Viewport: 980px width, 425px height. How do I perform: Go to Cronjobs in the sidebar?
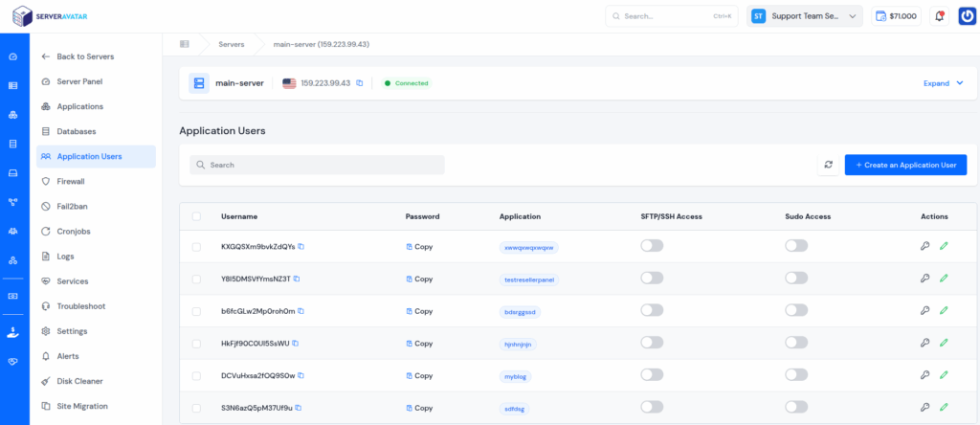tap(73, 231)
